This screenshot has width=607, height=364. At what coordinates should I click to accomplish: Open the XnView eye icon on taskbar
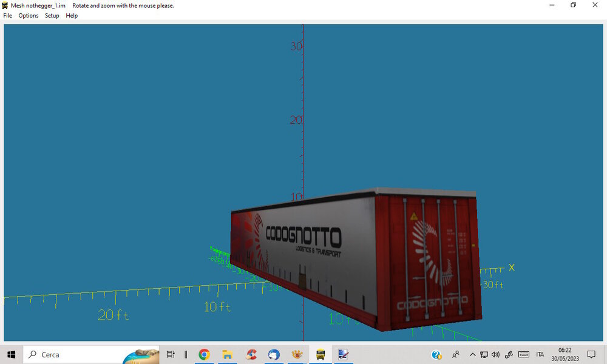click(x=297, y=354)
